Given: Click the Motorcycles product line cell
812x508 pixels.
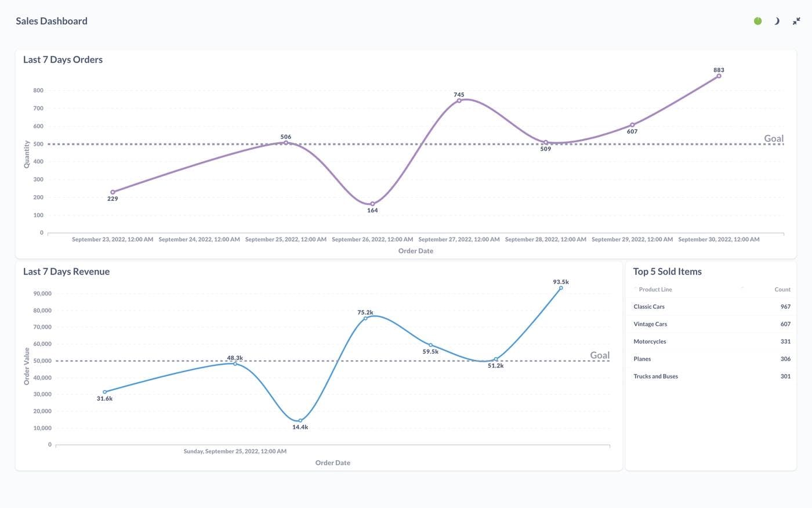Looking at the screenshot, I should pos(650,341).
